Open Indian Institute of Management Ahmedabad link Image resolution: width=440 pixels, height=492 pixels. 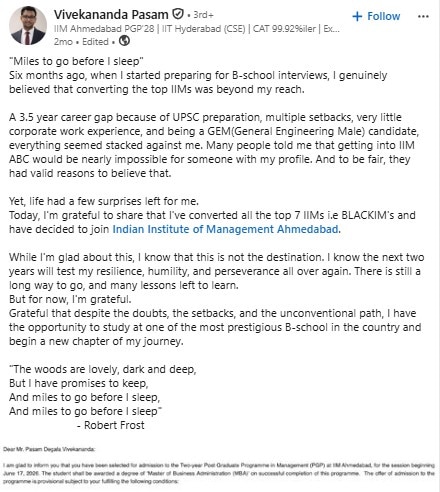[x=226, y=229]
